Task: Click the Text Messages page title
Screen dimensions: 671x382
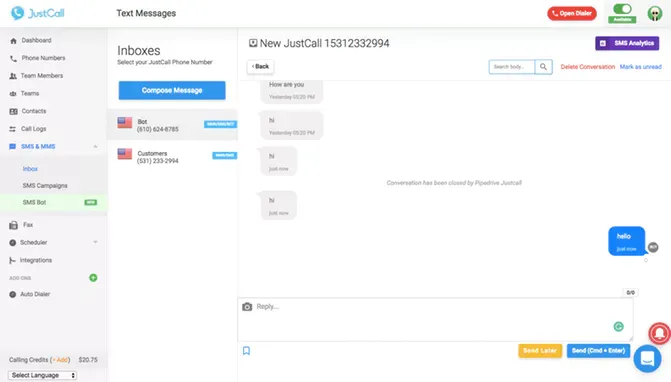Action: click(146, 13)
